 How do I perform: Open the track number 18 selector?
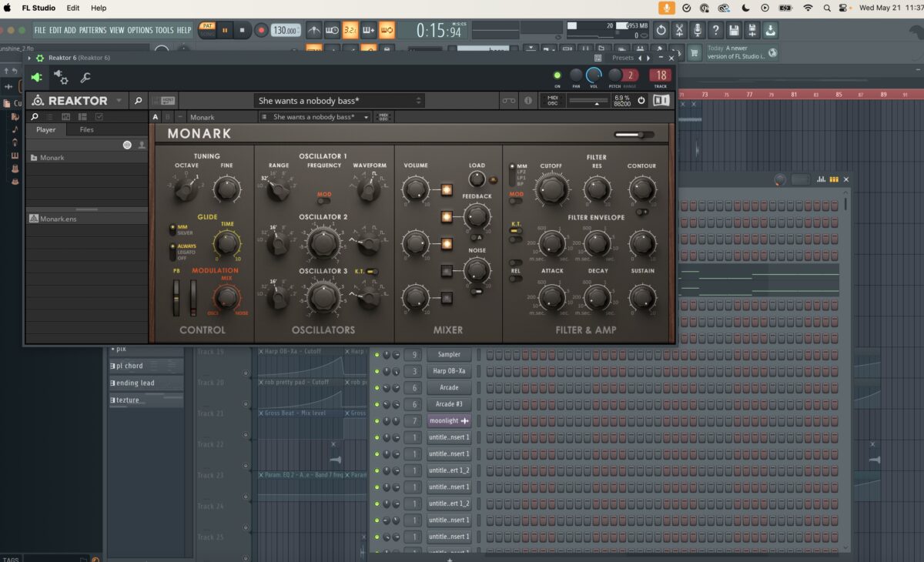660,75
